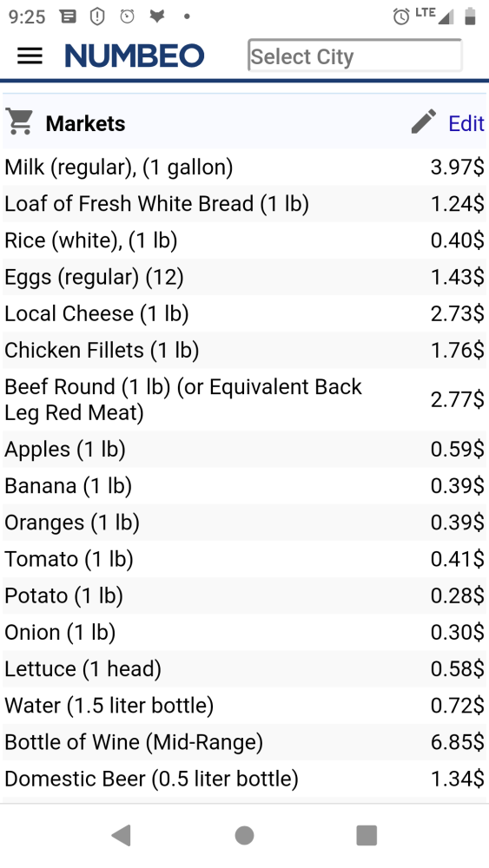
Task: Tap the Markets section heading
Action: (85, 123)
